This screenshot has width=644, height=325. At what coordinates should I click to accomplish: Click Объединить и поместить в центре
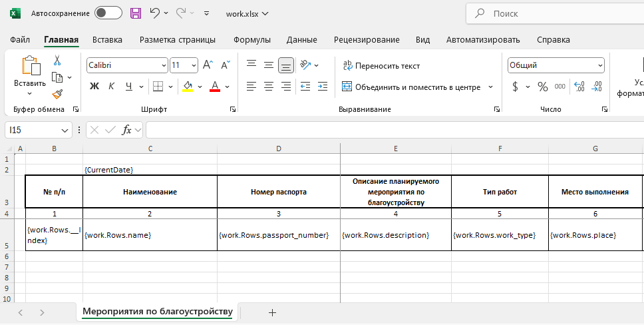pos(411,87)
